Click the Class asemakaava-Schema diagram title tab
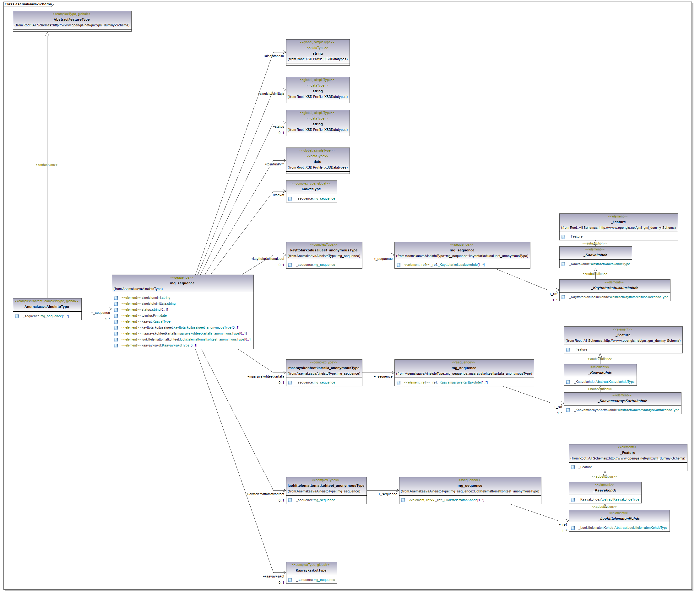This screenshot has height=596, width=700. tap(28, 4)
